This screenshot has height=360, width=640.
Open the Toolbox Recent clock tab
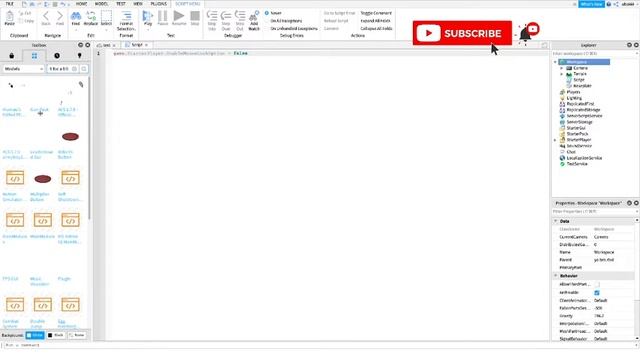pos(57,56)
